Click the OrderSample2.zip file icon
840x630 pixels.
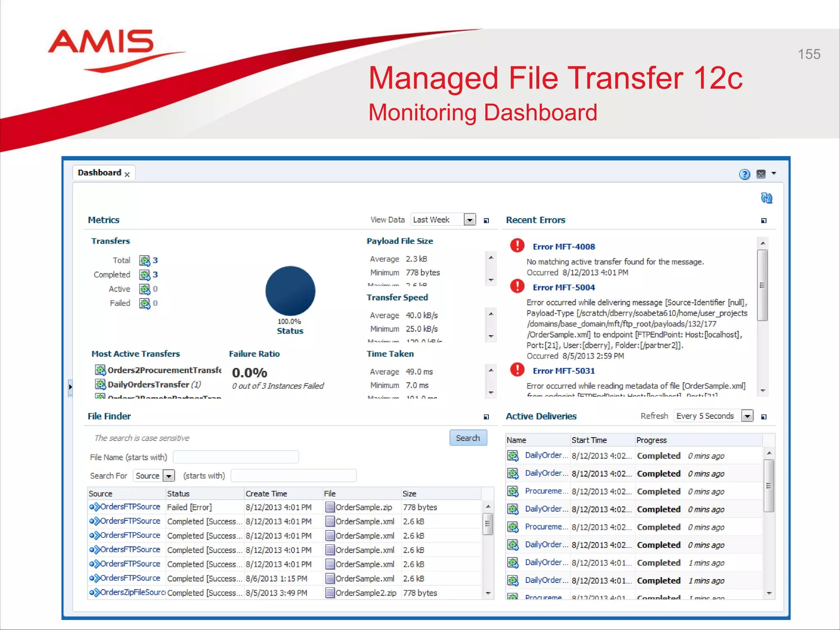point(330,593)
